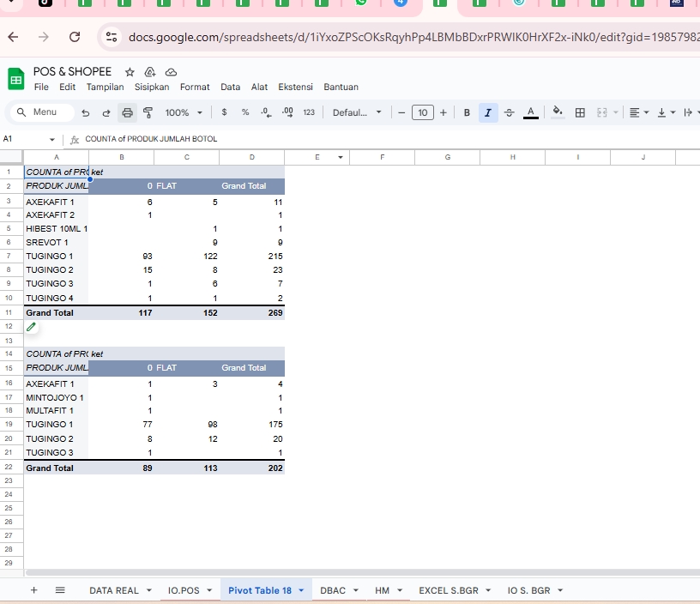700x604 pixels.
Task: Toggle strikethrough formatting
Action: click(508, 112)
